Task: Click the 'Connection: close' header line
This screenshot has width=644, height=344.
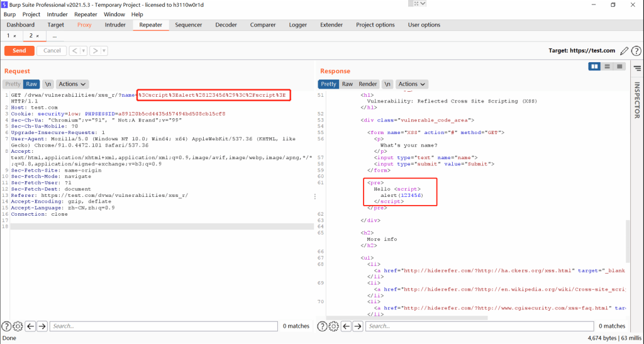Action: [40, 214]
